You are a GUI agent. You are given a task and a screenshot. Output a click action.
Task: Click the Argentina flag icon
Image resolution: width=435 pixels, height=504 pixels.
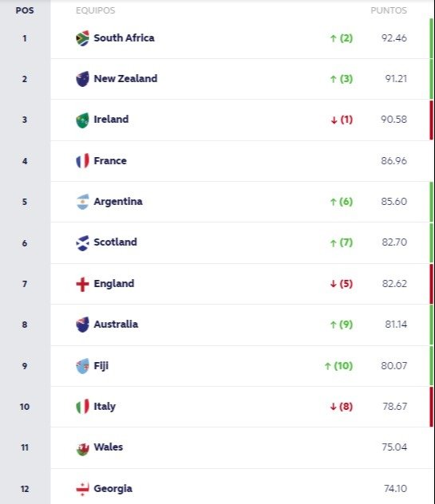[82, 202]
